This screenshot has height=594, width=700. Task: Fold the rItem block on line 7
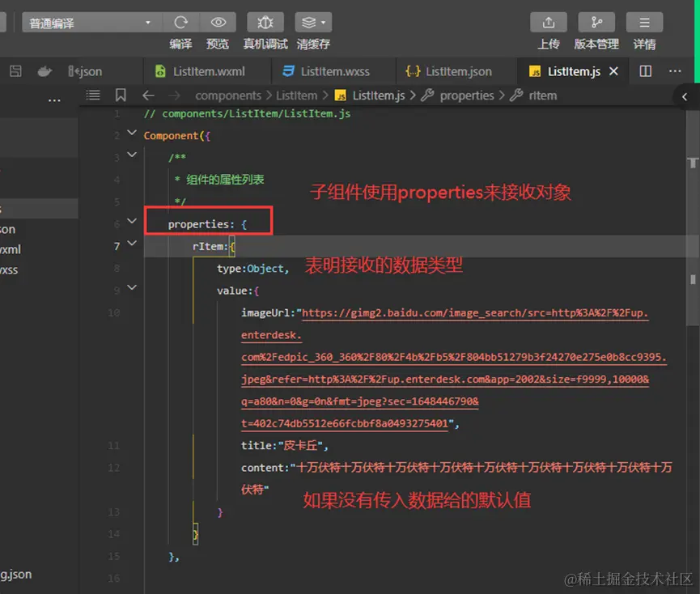(x=132, y=244)
